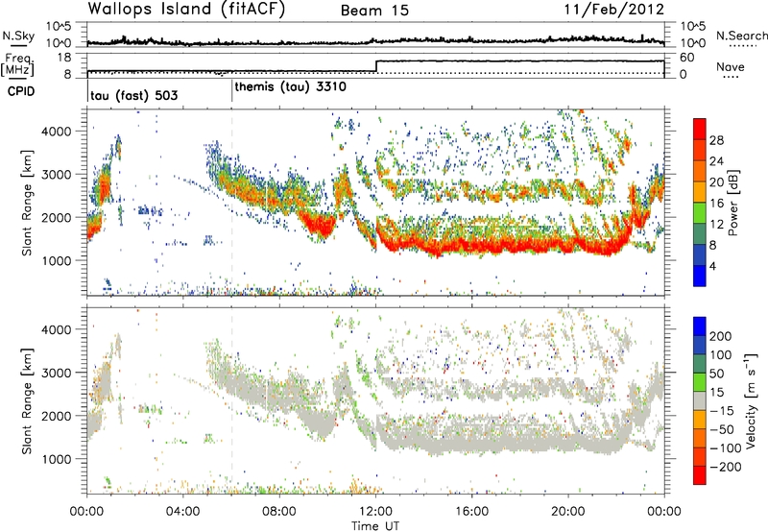Viewport: 768px width, 532px height.
Task: Click 'Slant Range [km]' label of velocity panel
Action: [27, 400]
